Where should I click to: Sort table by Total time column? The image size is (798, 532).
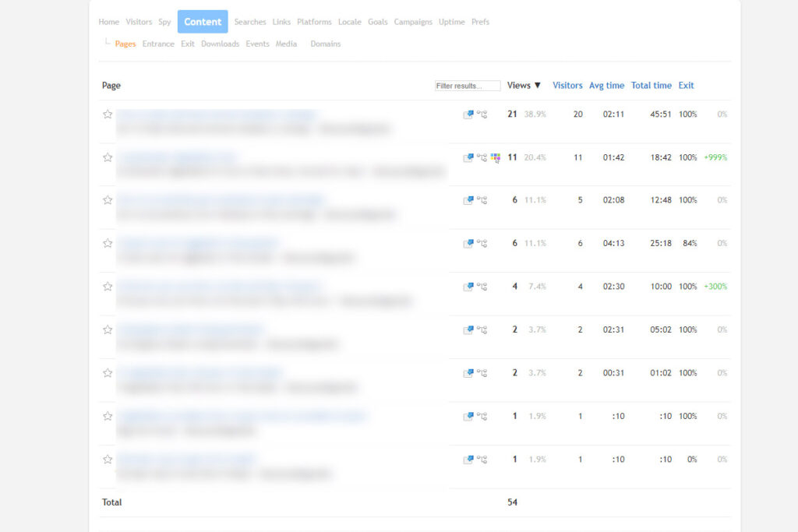coord(651,86)
